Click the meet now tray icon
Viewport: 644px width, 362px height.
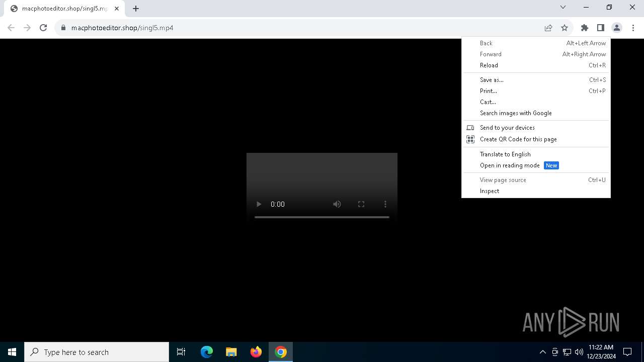point(555,352)
